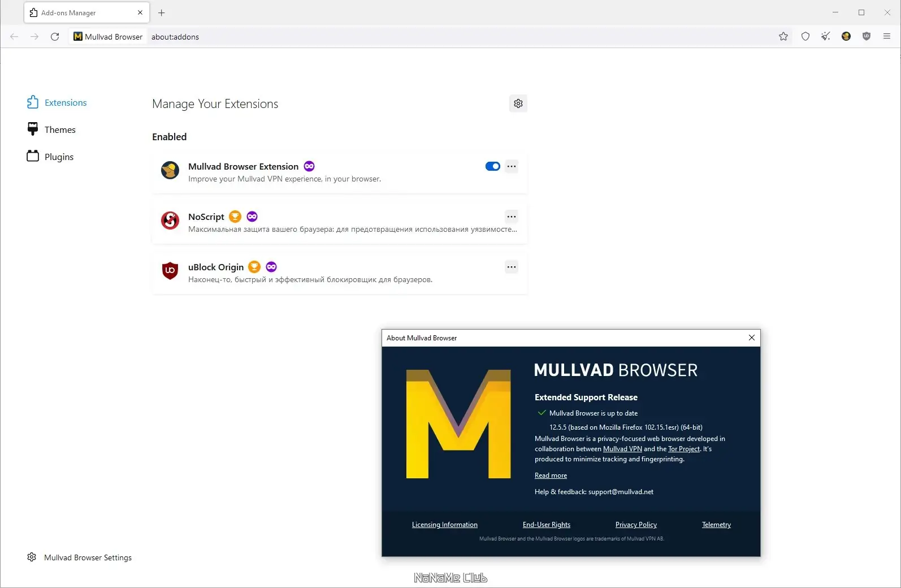Click the uBlock Origin shield icon
This screenshot has width=901, height=588.
[170, 271]
